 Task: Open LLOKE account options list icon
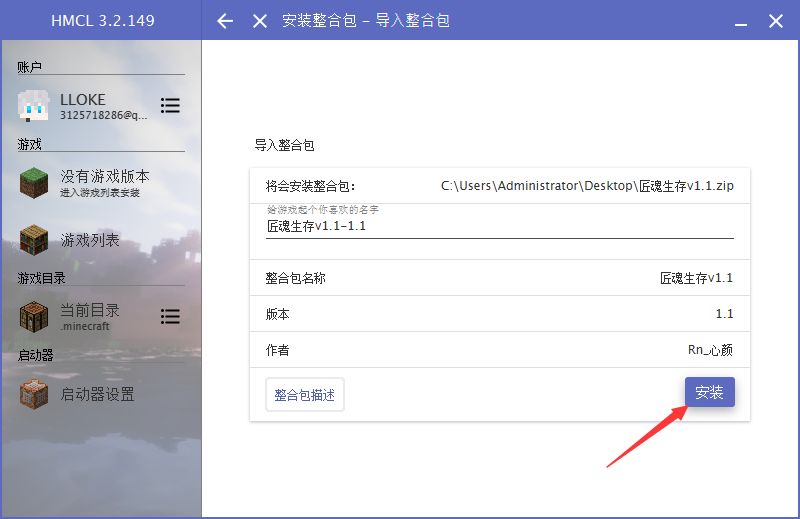pyautogui.click(x=170, y=106)
